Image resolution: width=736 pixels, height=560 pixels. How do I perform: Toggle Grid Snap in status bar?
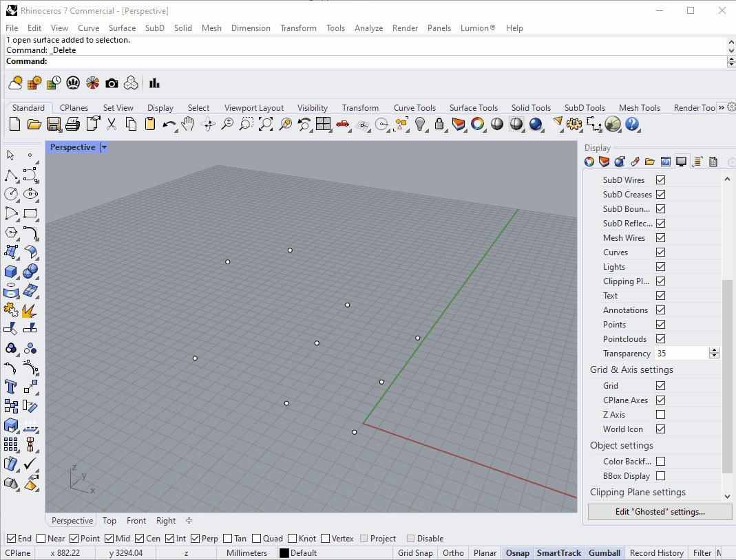click(415, 553)
